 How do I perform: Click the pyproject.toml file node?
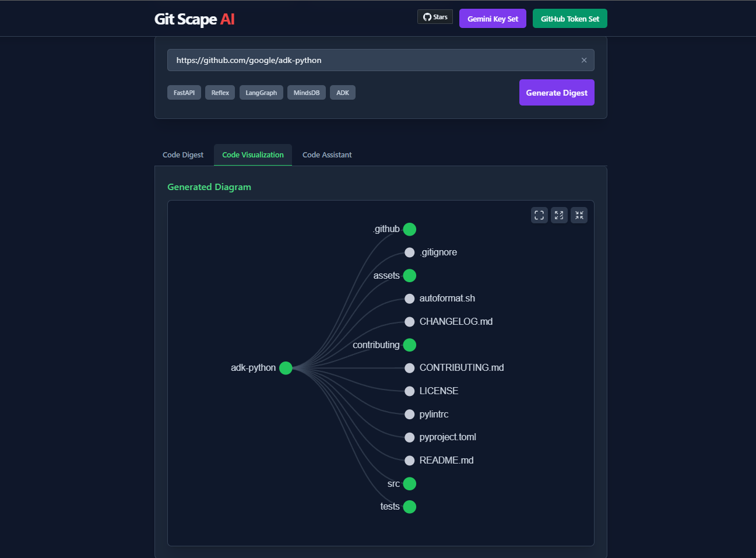click(x=410, y=437)
